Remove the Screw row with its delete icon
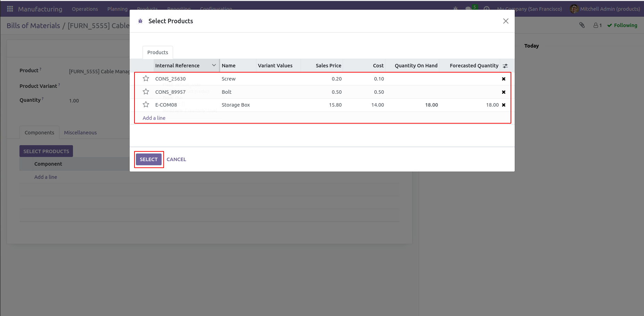 click(504, 79)
